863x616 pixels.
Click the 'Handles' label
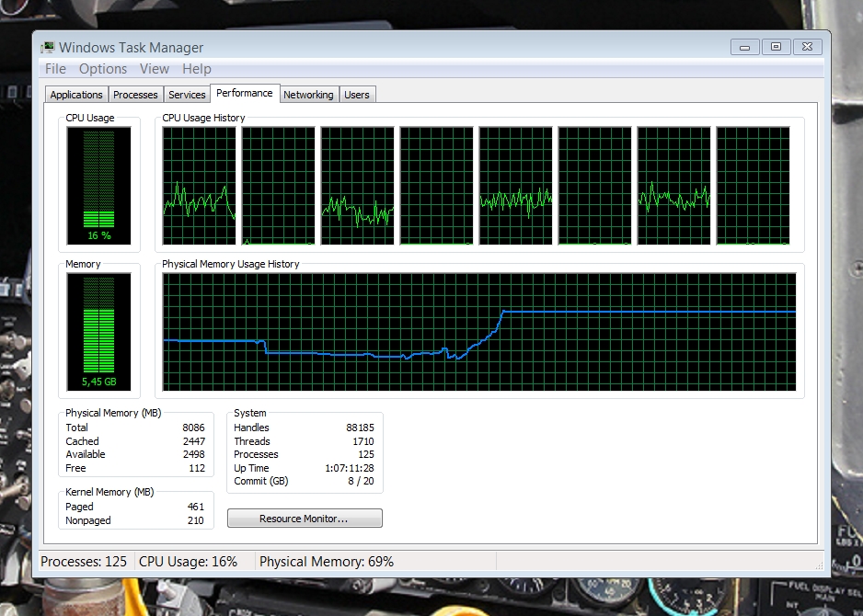click(x=251, y=428)
